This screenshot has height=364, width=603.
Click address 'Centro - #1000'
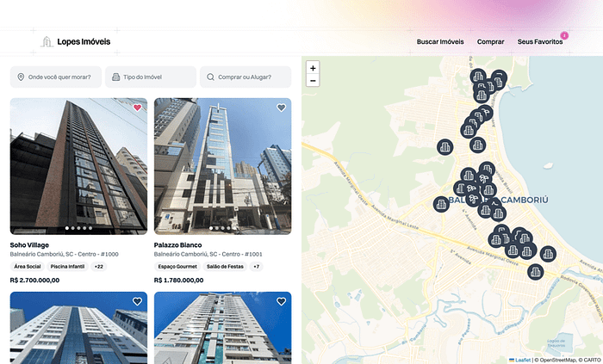96,254
